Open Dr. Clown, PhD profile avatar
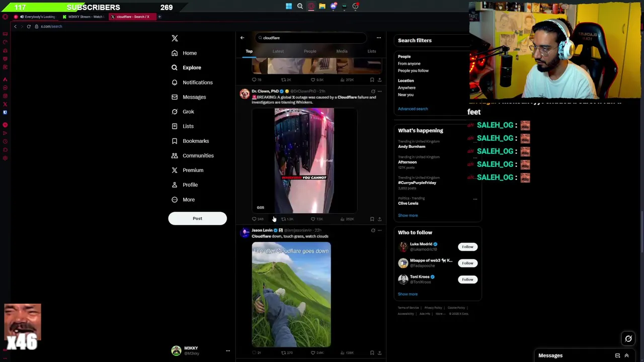This screenshot has width=644, height=362. 245,94
